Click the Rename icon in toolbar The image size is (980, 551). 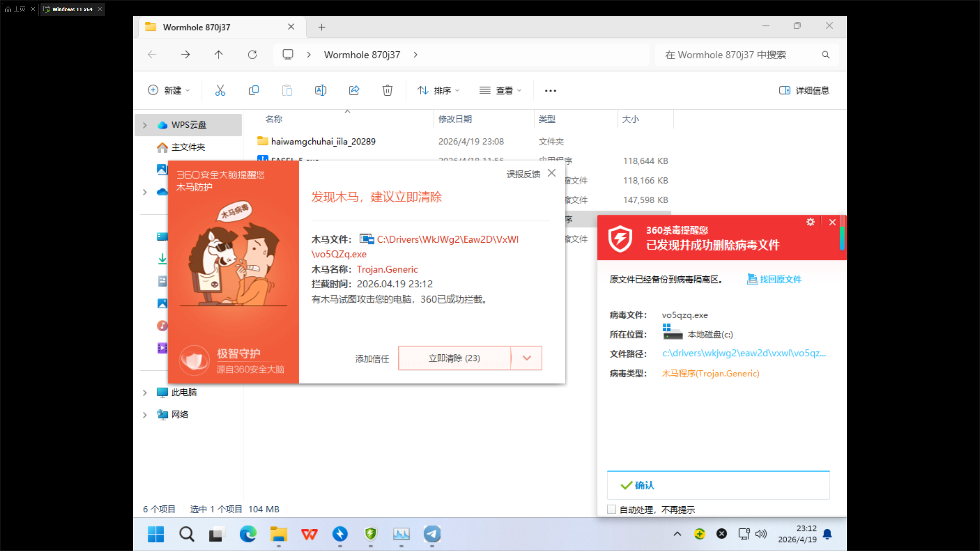tap(320, 90)
